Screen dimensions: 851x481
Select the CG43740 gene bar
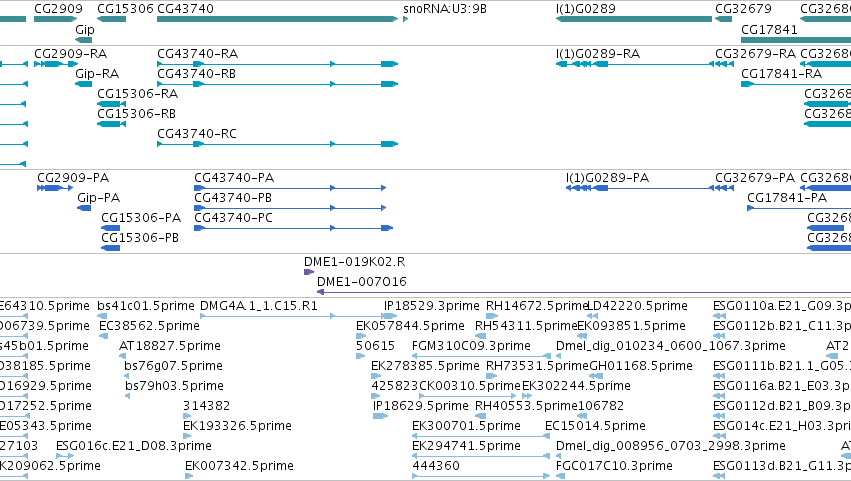click(277, 19)
